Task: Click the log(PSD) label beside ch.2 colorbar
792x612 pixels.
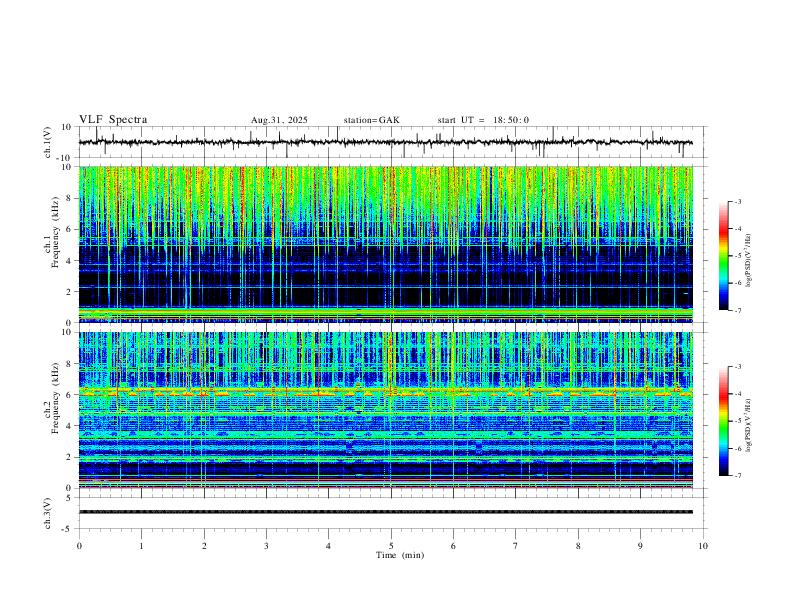Action: point(748,425)
